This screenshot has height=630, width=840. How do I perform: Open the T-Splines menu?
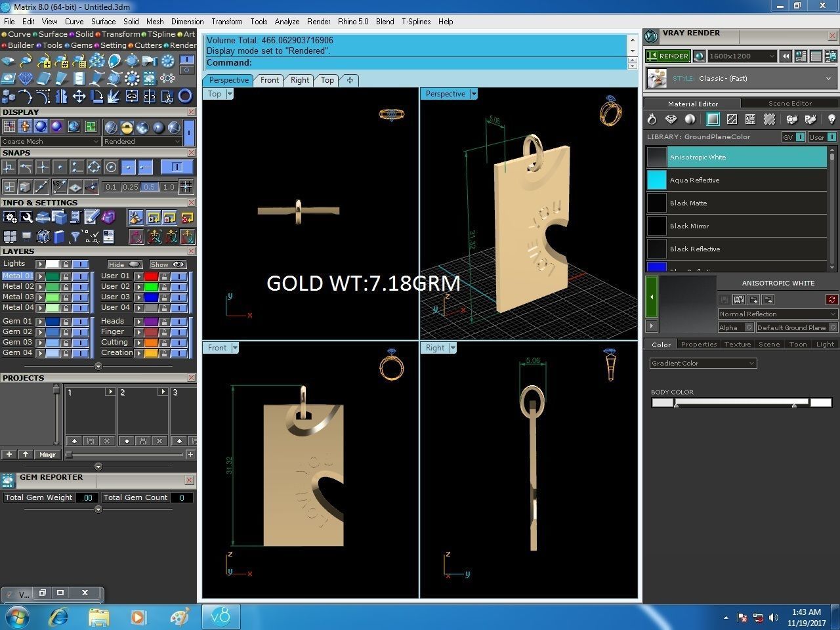click(416, 22)
